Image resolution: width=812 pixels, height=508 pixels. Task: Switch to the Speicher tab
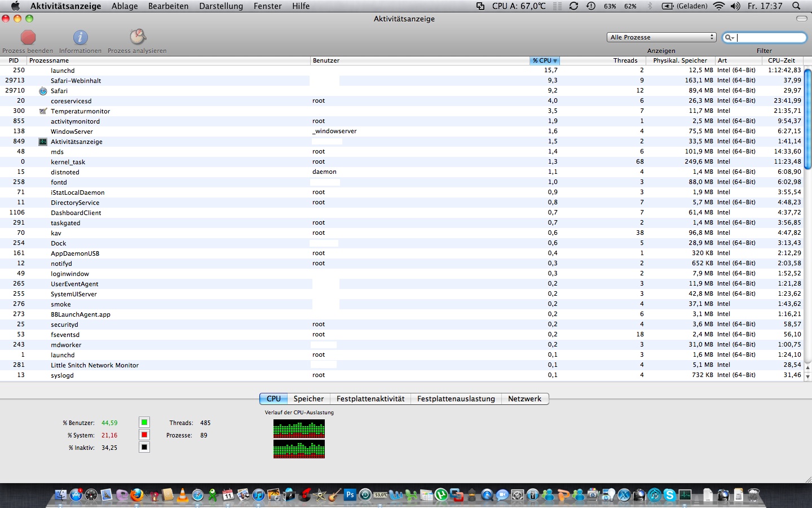coord(308,398)
